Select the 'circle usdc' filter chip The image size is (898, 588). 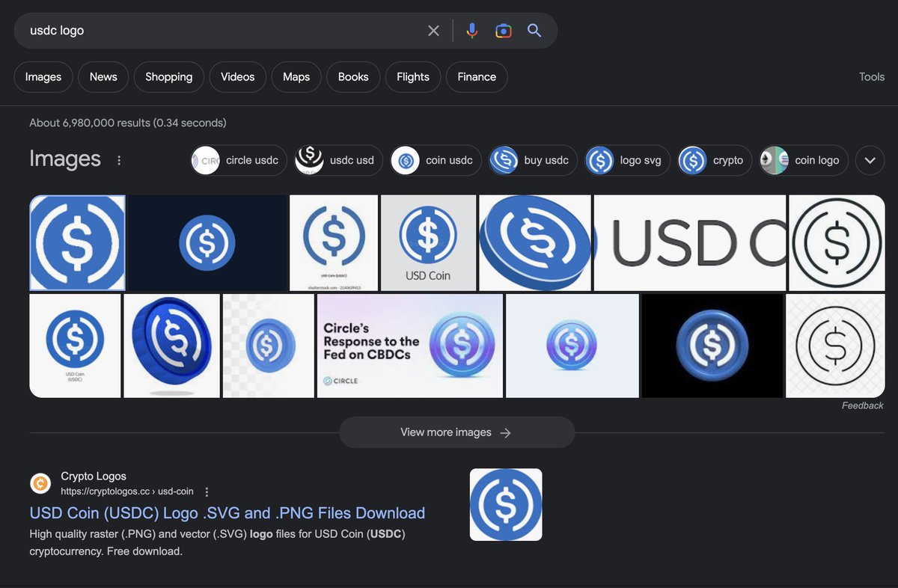point(239,160)
